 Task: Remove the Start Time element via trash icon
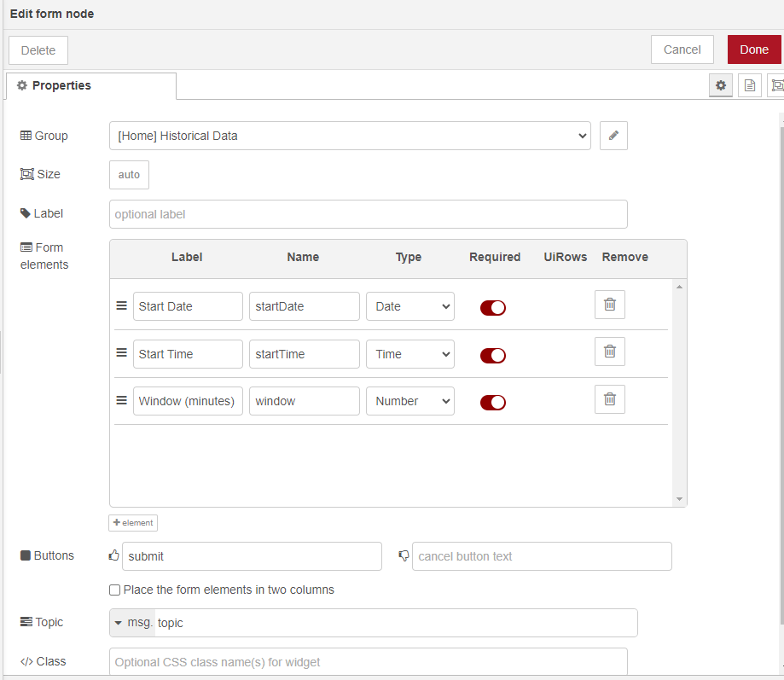609,351
